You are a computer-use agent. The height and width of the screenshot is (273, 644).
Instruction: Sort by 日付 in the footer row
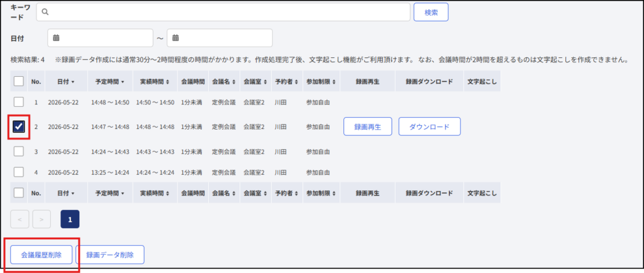point(66,192)
